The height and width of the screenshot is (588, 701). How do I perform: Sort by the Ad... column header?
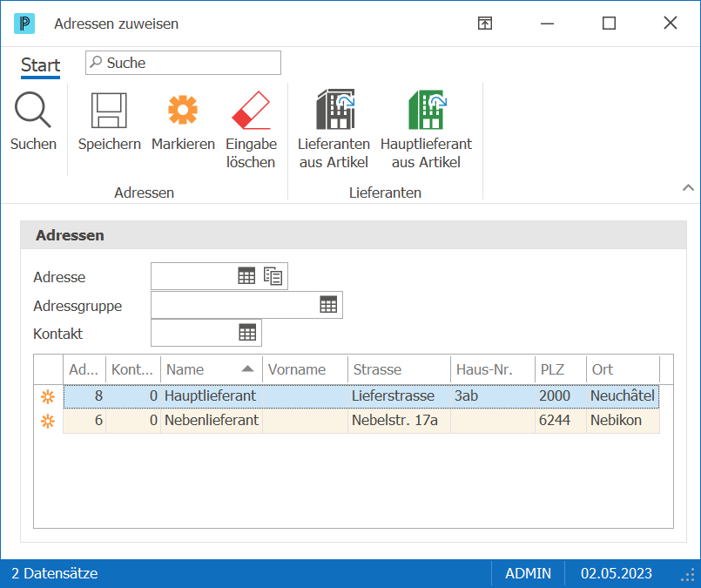pos(84,370)
